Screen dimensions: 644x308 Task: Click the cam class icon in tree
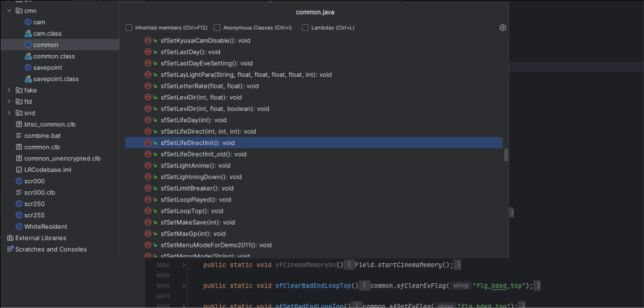tap(28, 22)
